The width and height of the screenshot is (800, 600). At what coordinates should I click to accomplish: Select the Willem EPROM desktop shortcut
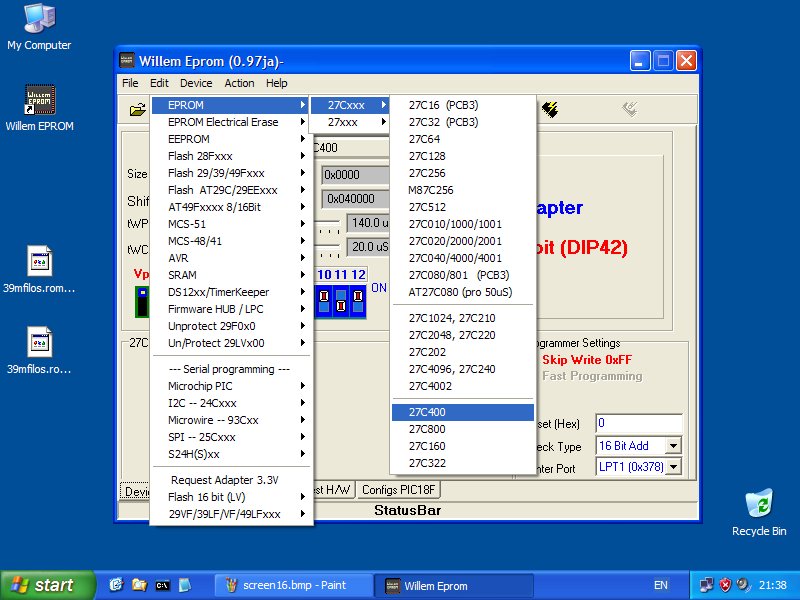click(39, 108)
